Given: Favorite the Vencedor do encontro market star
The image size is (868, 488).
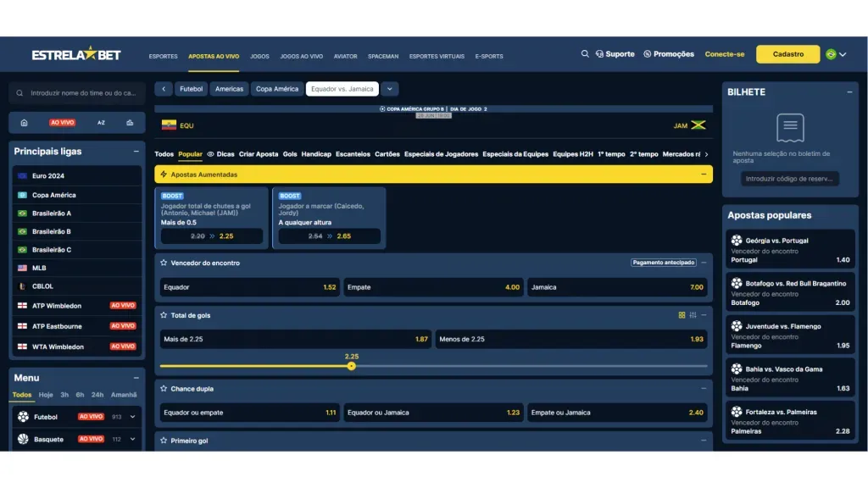Looking at the screenshot, I should tap(164, 263).
